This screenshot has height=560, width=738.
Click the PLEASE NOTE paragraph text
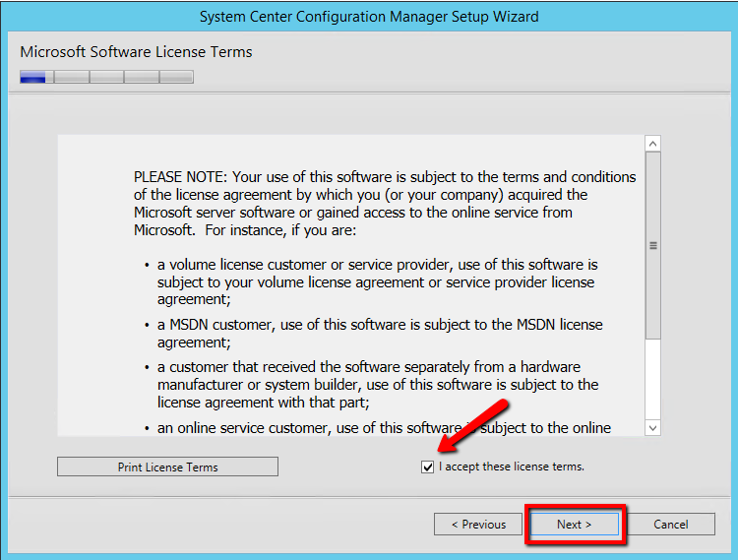[x=384, y=203]
